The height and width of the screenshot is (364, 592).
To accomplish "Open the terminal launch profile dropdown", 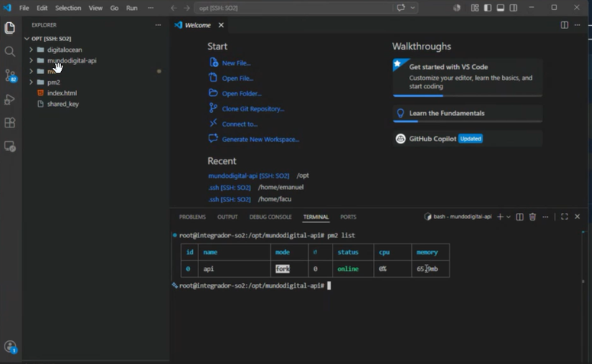I will coord(509,217).
